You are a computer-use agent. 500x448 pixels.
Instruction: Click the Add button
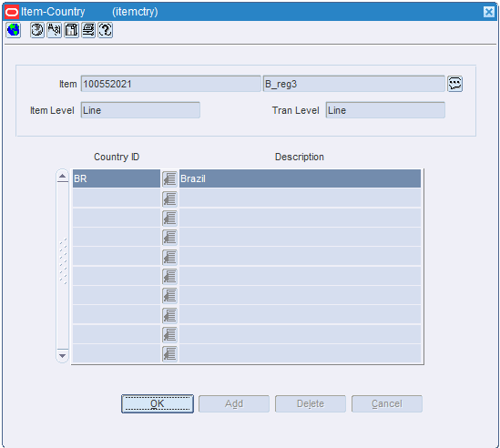pyautogui.click(x=234, y=403)
